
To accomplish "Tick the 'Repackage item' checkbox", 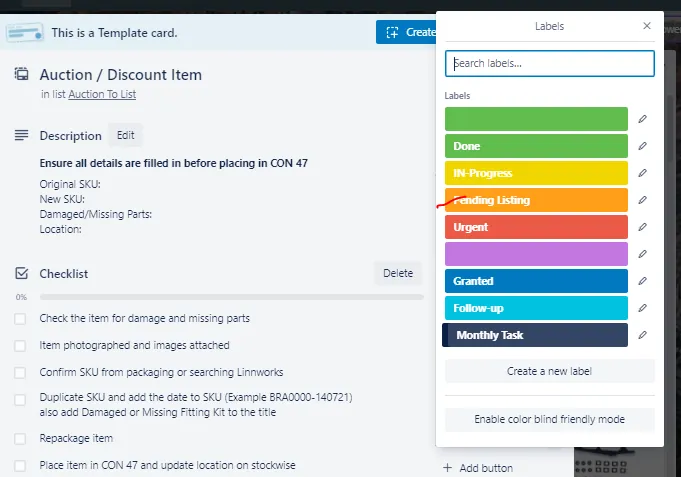I will (20, 439).
